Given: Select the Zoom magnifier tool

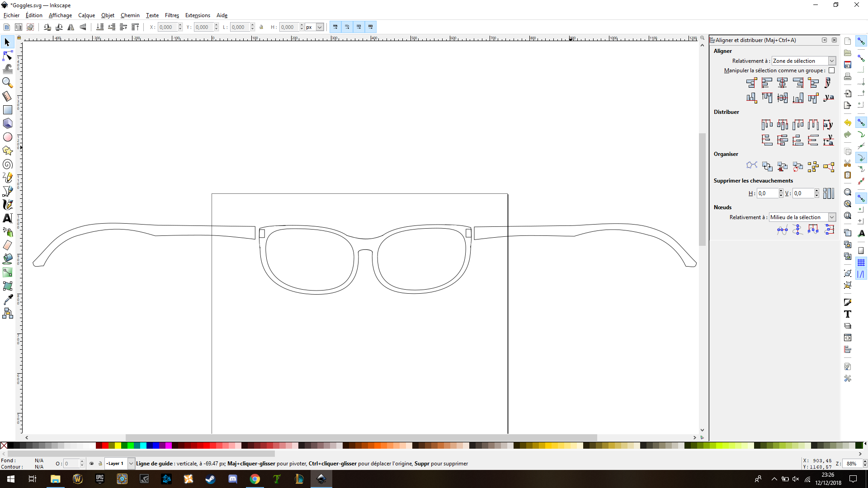Looking at the screenshot, I should [x=7, y=83].
